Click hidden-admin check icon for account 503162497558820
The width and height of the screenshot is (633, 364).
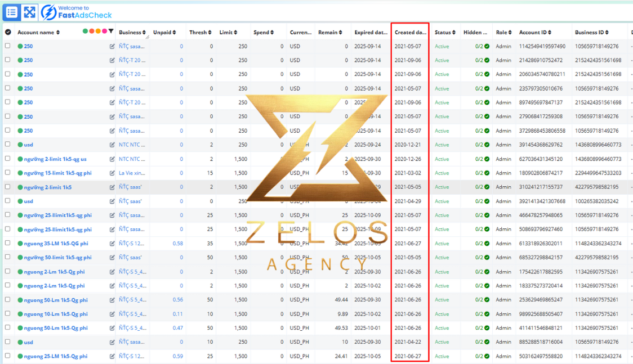(x=487, y=356)
